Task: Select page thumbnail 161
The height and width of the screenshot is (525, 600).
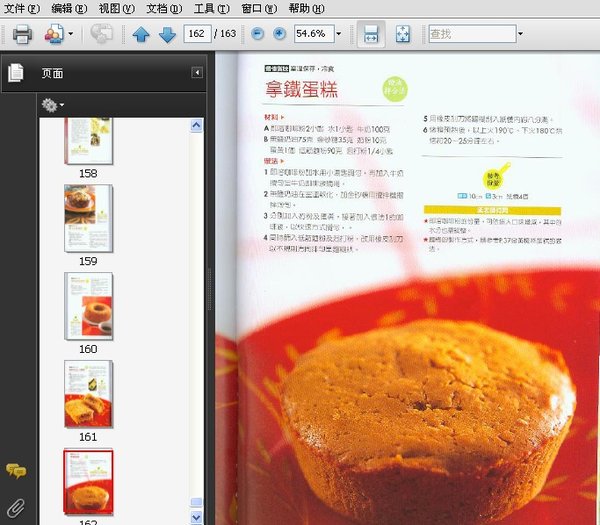Action: coord(88,394)
